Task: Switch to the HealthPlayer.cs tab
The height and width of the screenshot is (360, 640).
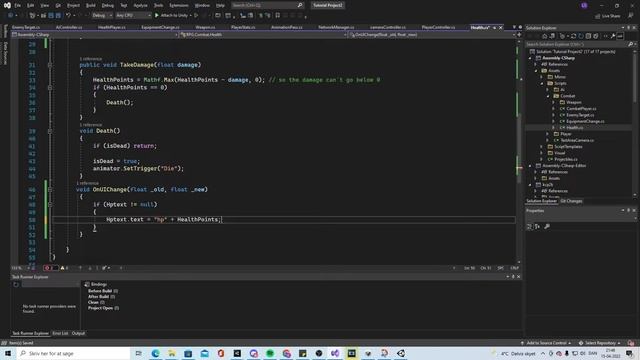Action: [x=111, y=27]
